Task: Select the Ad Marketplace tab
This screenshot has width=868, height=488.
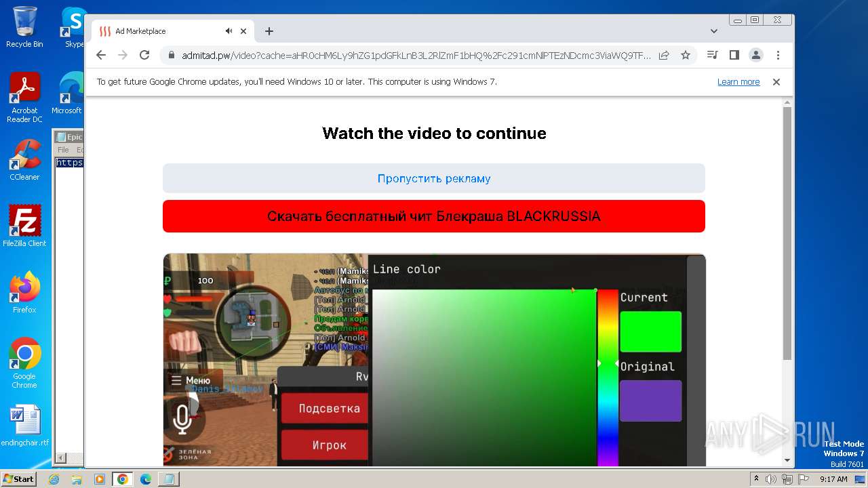Action: (174, 31)
